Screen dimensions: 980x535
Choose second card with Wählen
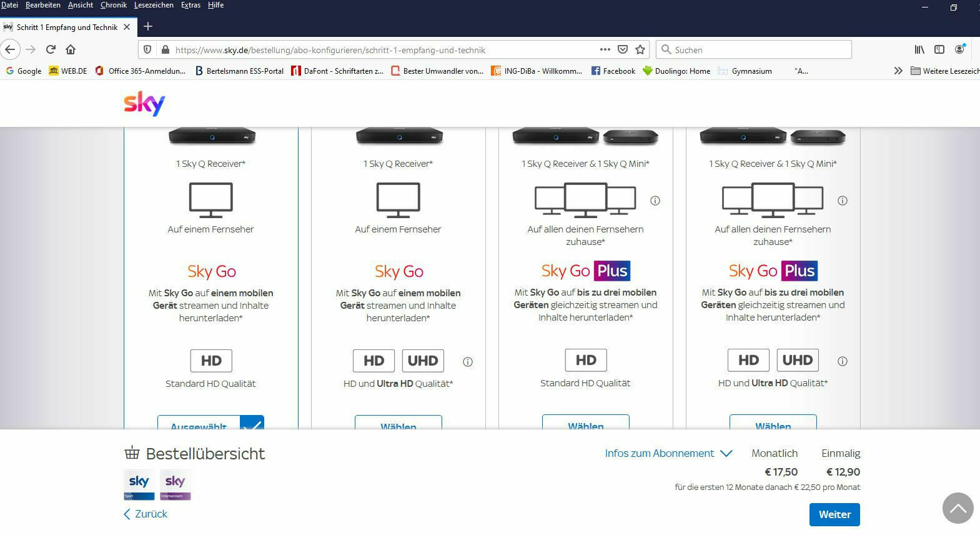click(398, 422)
